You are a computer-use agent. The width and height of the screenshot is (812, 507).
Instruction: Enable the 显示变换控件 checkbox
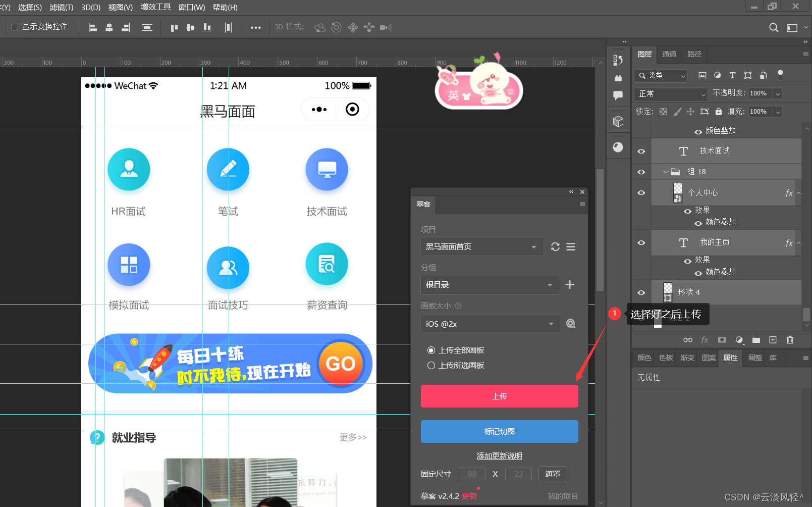[x=15, y=27]
